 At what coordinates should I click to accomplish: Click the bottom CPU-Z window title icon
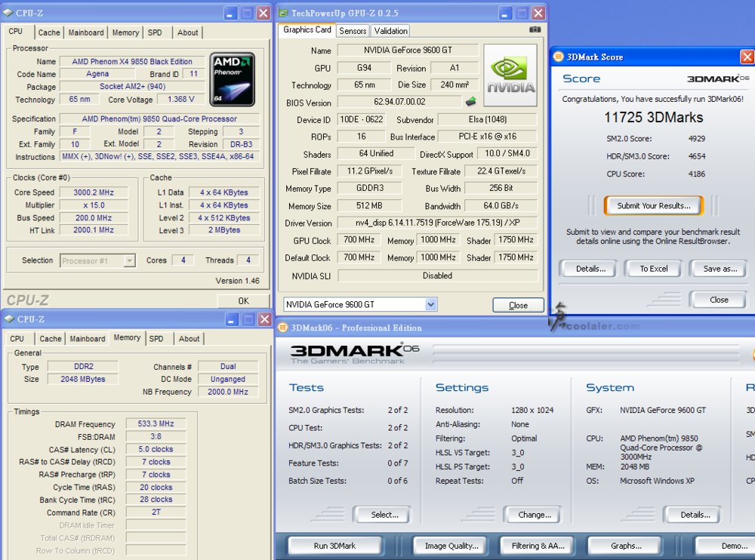tap(9, 318)
